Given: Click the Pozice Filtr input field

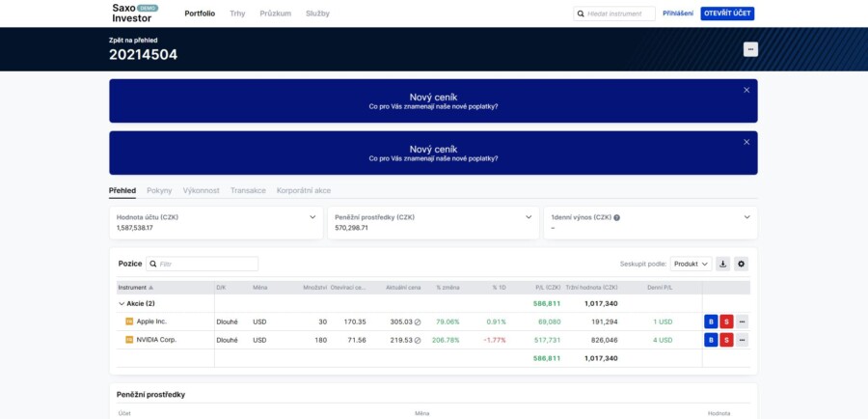Looking at the screenshot, I should [203, 264].
